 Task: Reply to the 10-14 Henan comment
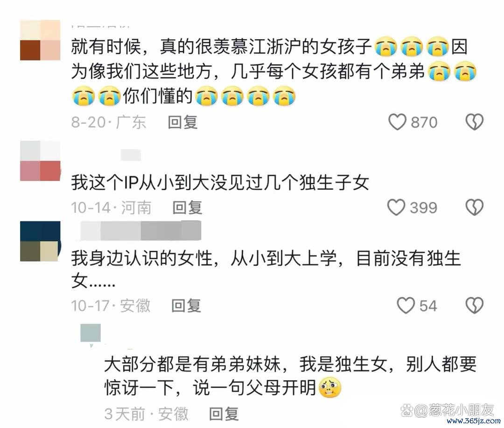coord(188,207)
